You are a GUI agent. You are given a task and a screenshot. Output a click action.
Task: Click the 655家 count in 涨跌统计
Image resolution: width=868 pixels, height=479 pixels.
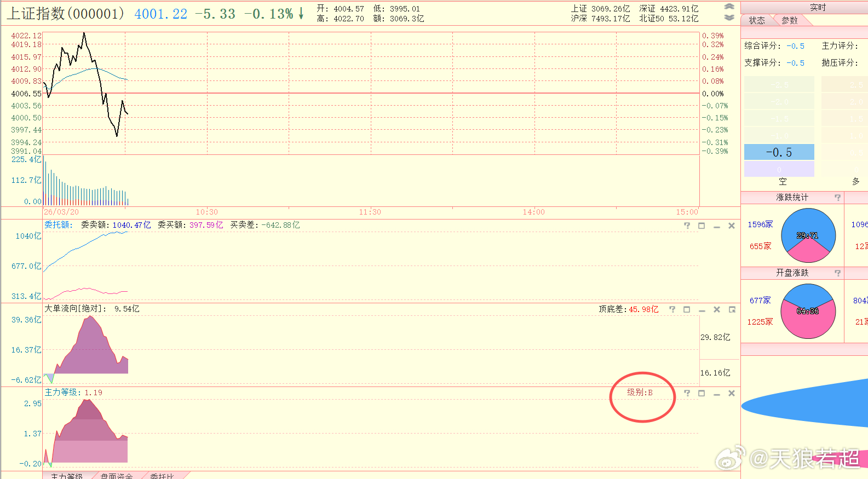tap(761, 246)
